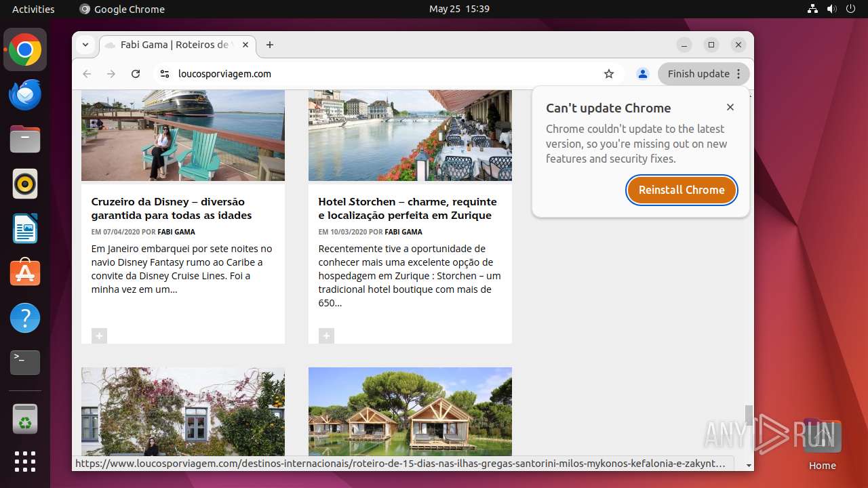868x488 pixels.
Task: Click Reinstall Chrome button
Action: pyautogui.click(x=682, y=190)
